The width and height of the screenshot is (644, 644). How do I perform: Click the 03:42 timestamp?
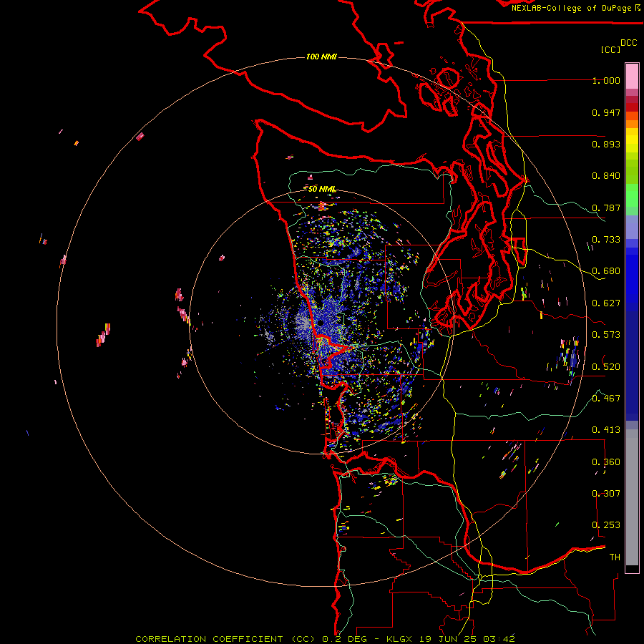pyautogui.click(x=499, y=639)
